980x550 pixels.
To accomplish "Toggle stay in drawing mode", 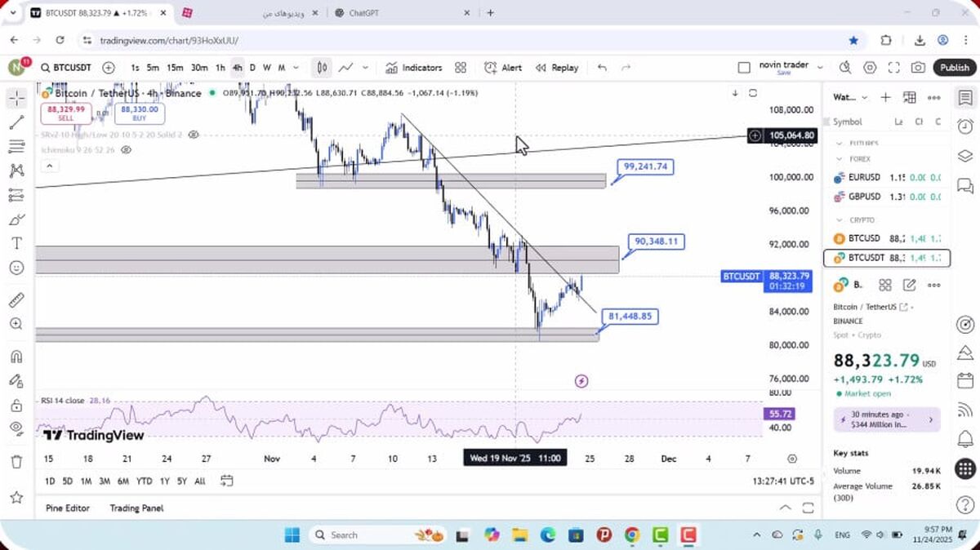I will tap(16, 381).
